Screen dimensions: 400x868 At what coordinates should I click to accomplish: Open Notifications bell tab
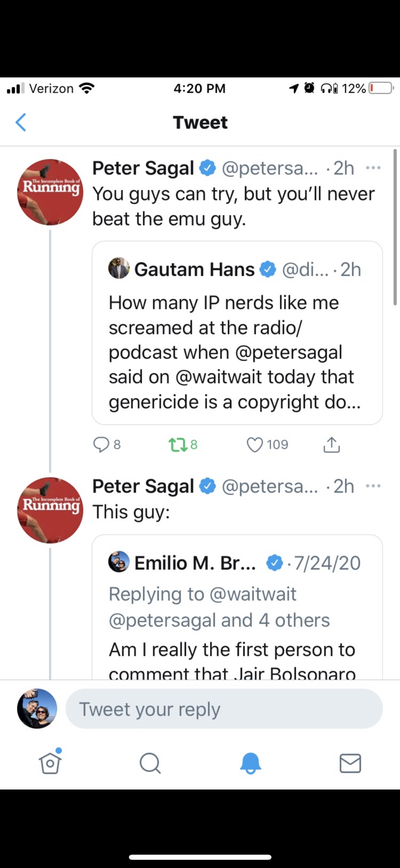click(250, 763)
